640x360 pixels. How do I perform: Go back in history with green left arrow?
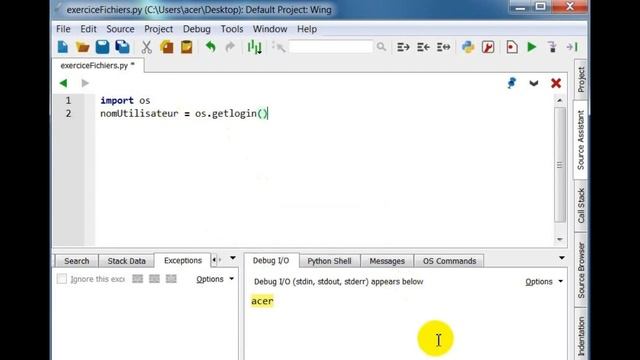point(63,83)
